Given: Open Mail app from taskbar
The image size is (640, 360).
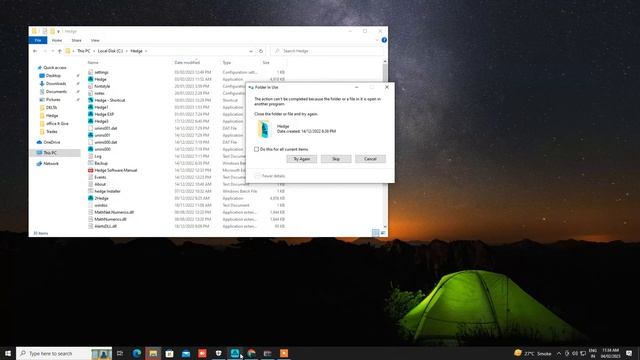Looking at the screenshot, I should coord(186,353).
